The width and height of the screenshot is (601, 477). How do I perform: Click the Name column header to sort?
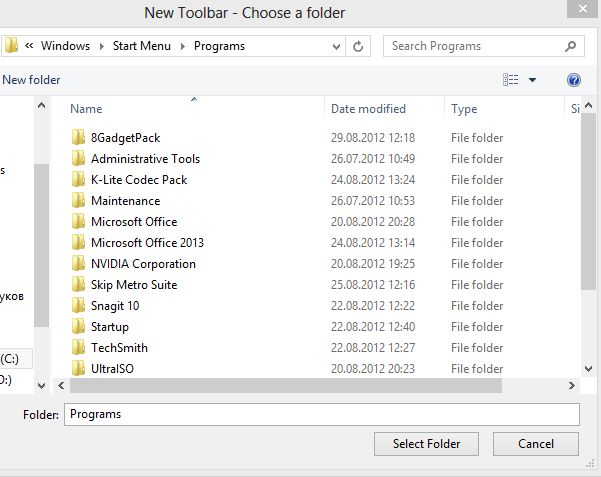pos(86,109)
